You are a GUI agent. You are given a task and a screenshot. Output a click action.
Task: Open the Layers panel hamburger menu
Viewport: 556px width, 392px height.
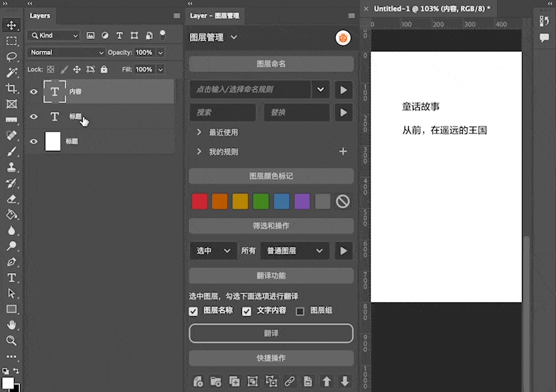(x=177, y=15)
